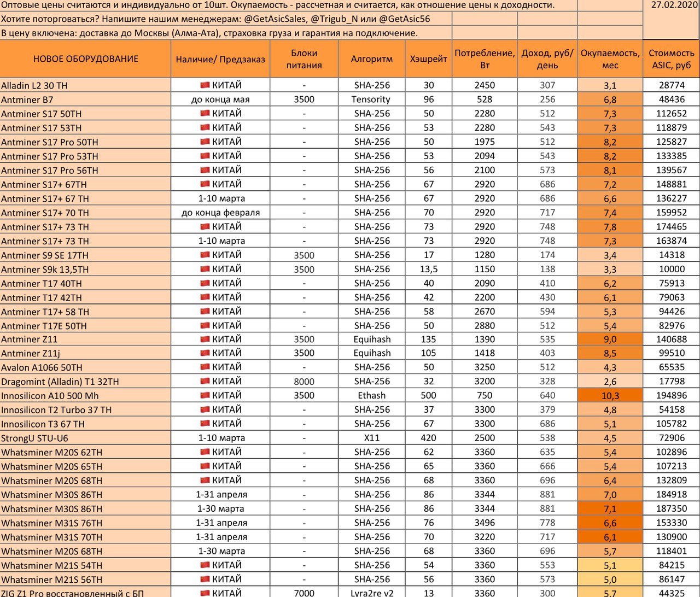Screen dimensions: 700x597
Task: Click the China flag in Whatsminer M20S 65TH row
Action: [x=205, y=466]
